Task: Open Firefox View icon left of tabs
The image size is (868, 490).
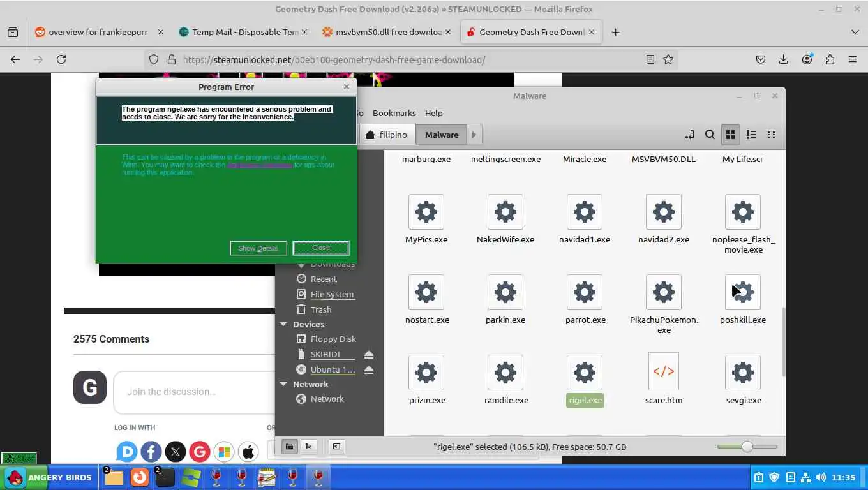Action: pos(13,32)
